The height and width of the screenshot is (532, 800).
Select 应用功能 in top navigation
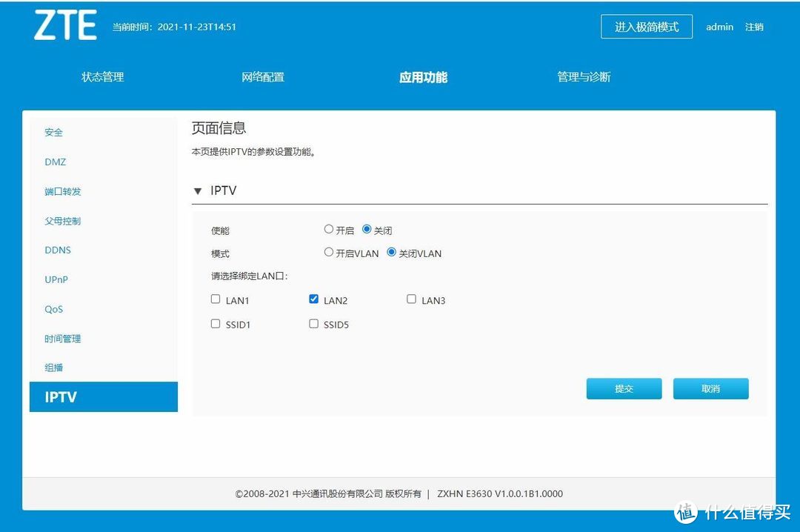pyautogui.click(x=423, y=77)
